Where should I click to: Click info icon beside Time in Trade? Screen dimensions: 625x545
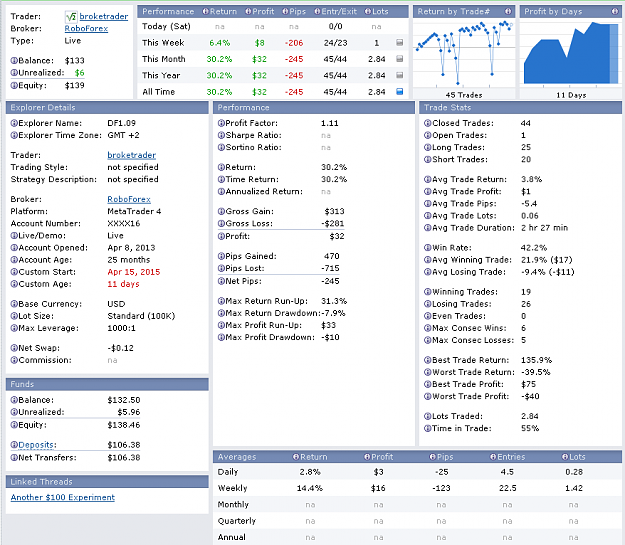pos(428,428)
